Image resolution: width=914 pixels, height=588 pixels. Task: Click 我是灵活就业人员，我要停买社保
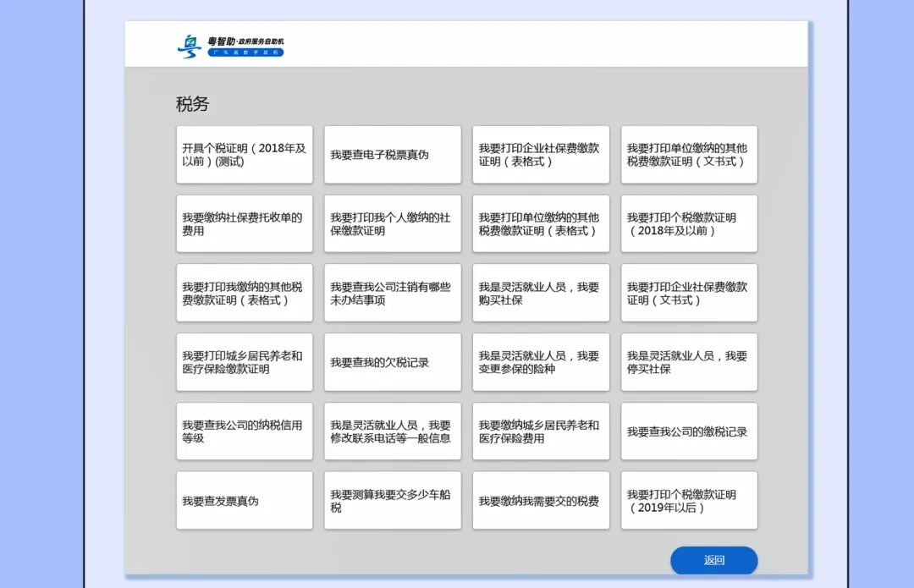tap(688, 362)
